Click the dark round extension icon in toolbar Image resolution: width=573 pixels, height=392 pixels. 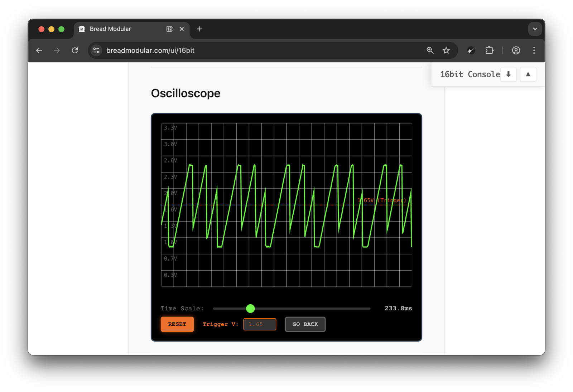point(471,50)
